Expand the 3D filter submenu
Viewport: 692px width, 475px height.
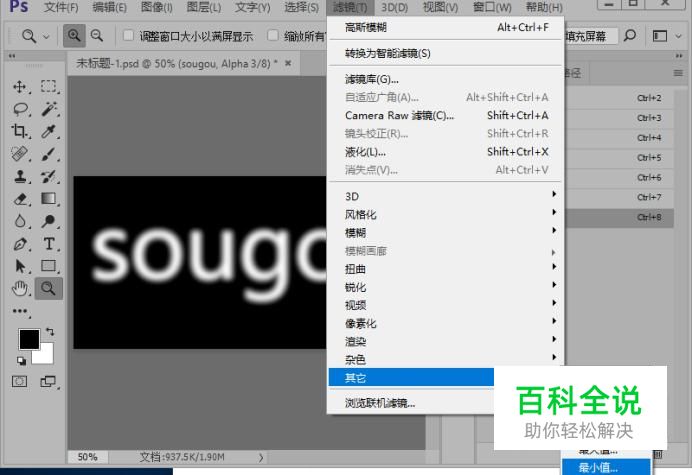click(445, 196)
